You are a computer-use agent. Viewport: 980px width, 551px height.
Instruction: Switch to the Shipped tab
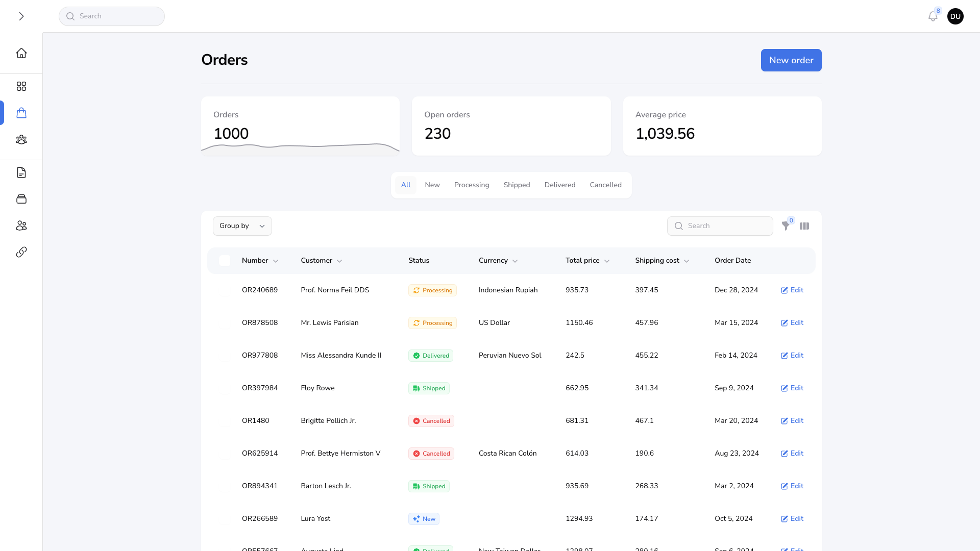click(x=517, y=185)
